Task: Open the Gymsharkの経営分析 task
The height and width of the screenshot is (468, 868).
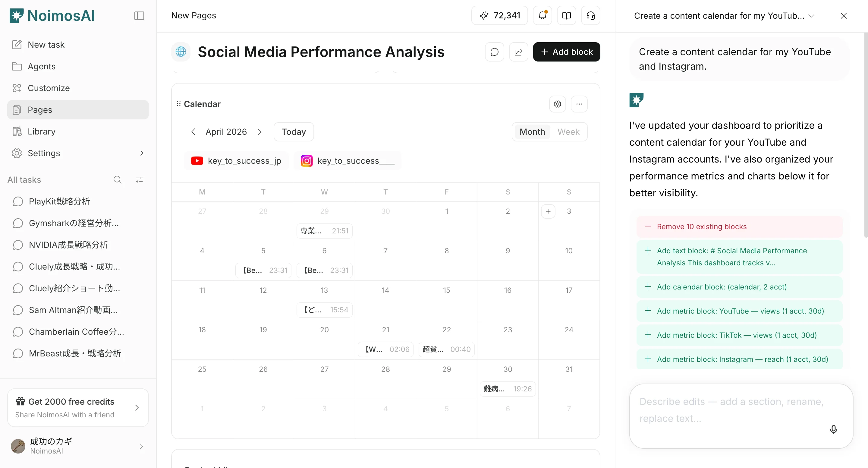Action: [78, 223]
